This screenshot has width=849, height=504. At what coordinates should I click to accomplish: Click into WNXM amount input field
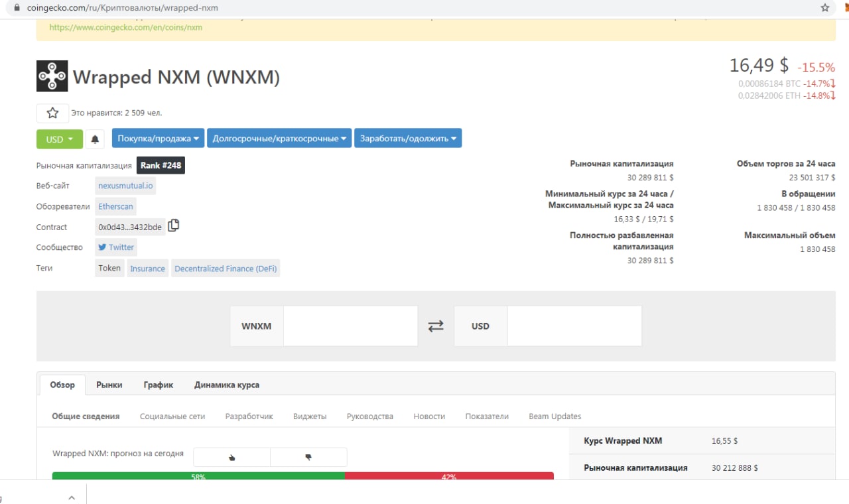coord(351,326)
